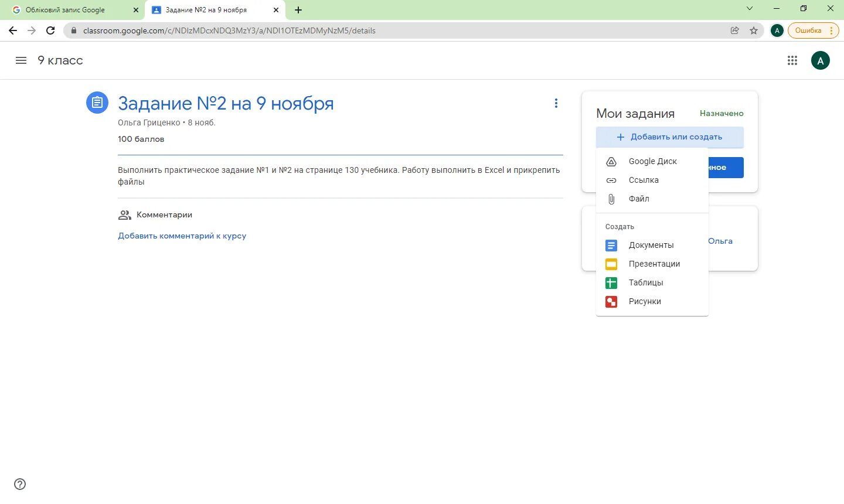844x504 pixels.
Task: Go back in browser history
Action: coord(13,30)
